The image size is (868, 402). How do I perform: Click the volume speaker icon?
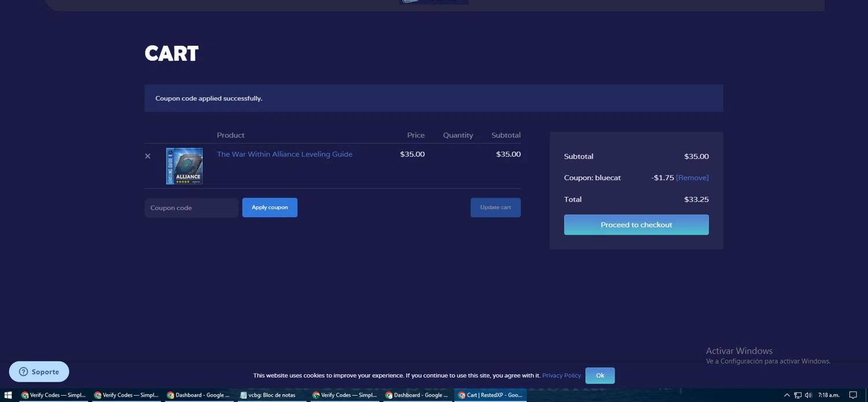pos(808,395)
